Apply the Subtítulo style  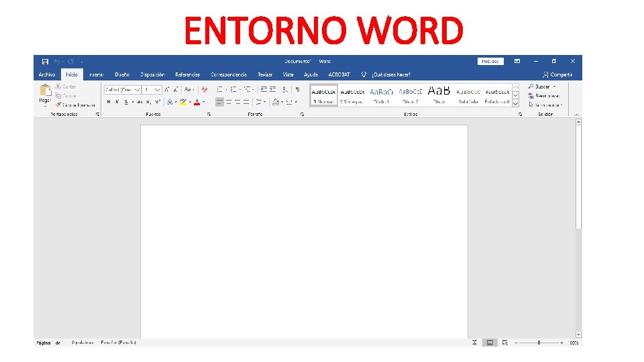click(468, 96)
